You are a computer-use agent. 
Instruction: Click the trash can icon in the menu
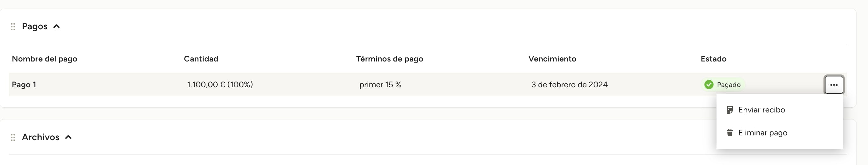point(730,133)
